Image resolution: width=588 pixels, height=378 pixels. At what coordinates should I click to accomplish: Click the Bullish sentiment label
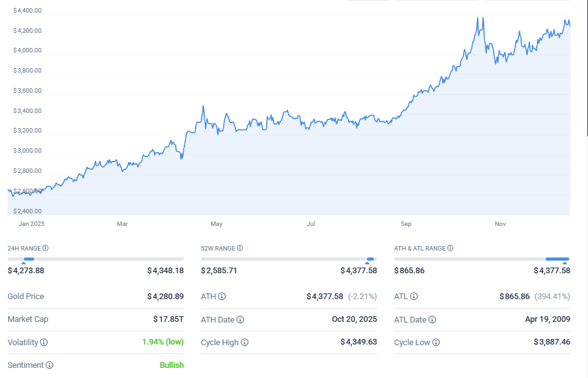171,365
